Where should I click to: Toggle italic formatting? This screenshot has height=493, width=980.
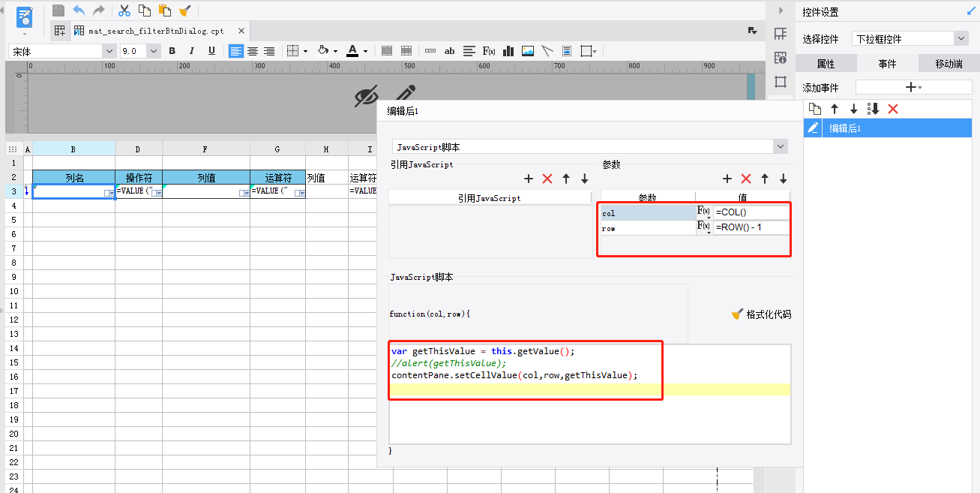click(x=191, y=51)
